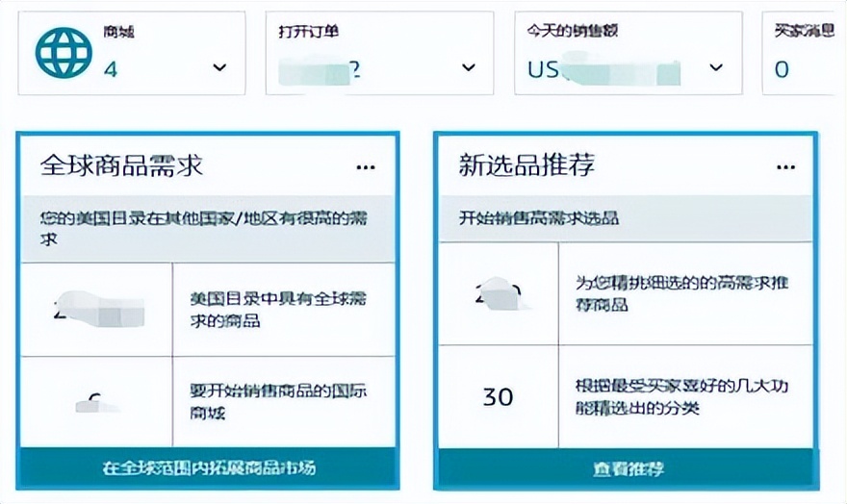The image size is (847, 504).
Task: Expand the 商城 dropdown chevron
Action: pyautogui.click(x=219, y=67)
